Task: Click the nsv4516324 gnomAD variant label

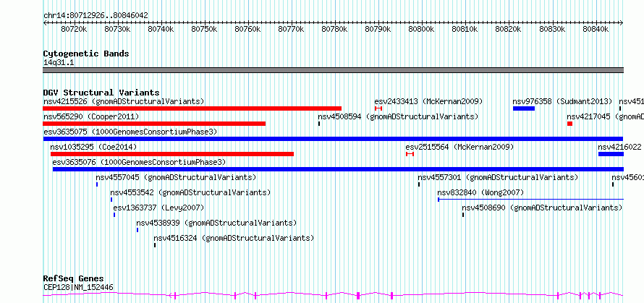Action: coord(234,238)
